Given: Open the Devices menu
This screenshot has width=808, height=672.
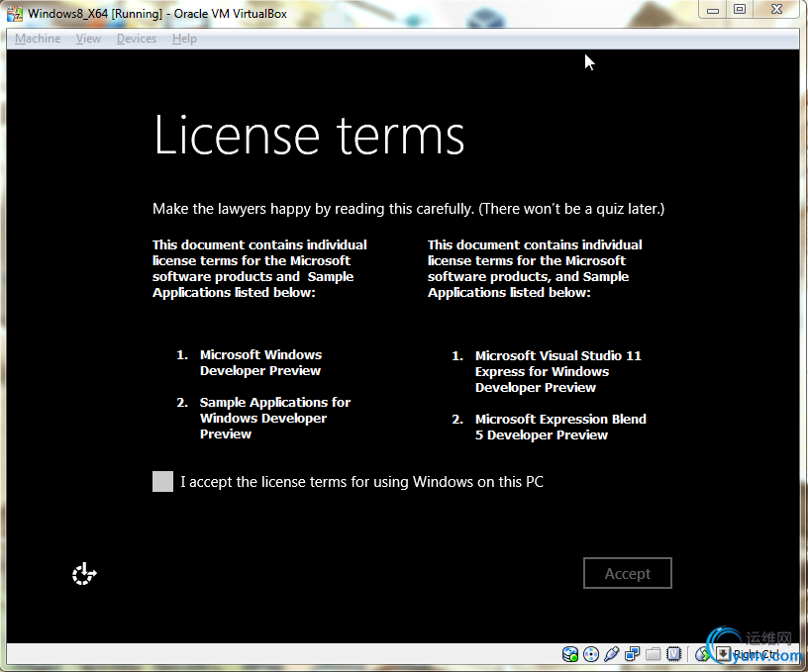Looking at the screenshot, I should tap(136, 39).
